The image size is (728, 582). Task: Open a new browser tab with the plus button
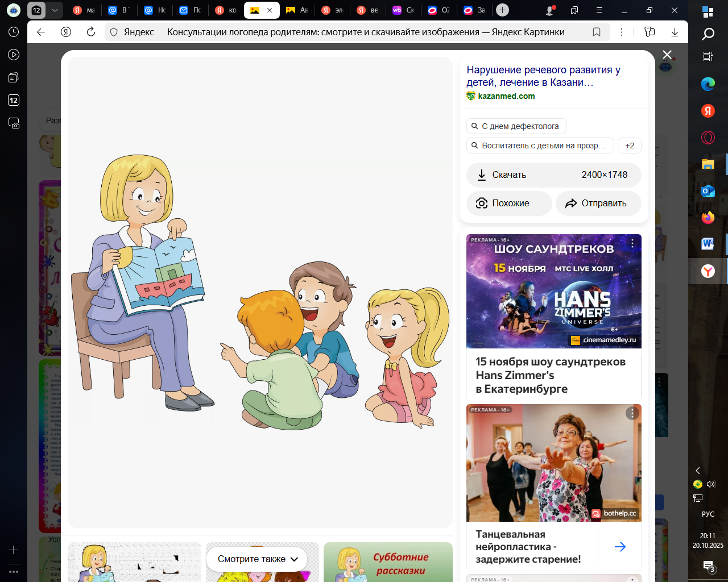pos(502,10)
